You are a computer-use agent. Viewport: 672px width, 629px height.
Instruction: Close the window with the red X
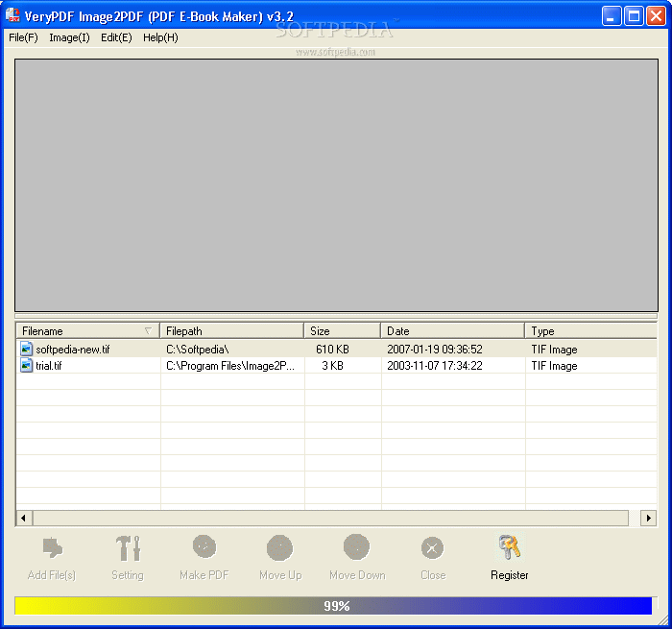pos(656,16)
